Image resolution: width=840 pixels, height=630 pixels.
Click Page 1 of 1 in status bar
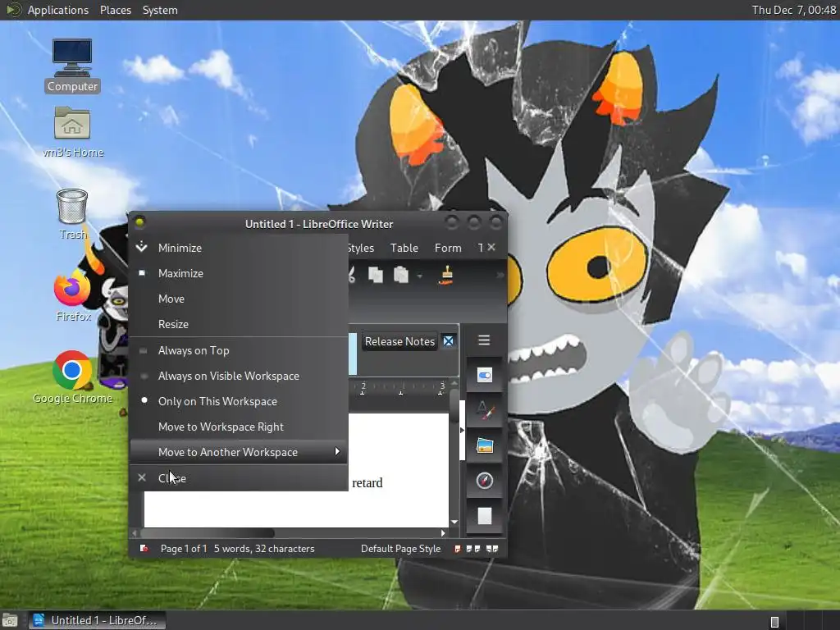tap(183, 549)
